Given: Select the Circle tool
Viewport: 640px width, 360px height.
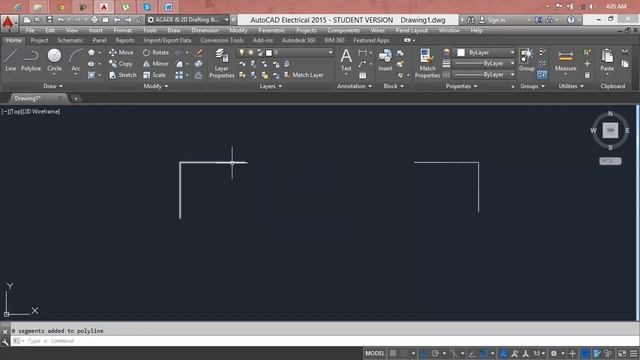Looking at the screenshot, I should point(54,60).
